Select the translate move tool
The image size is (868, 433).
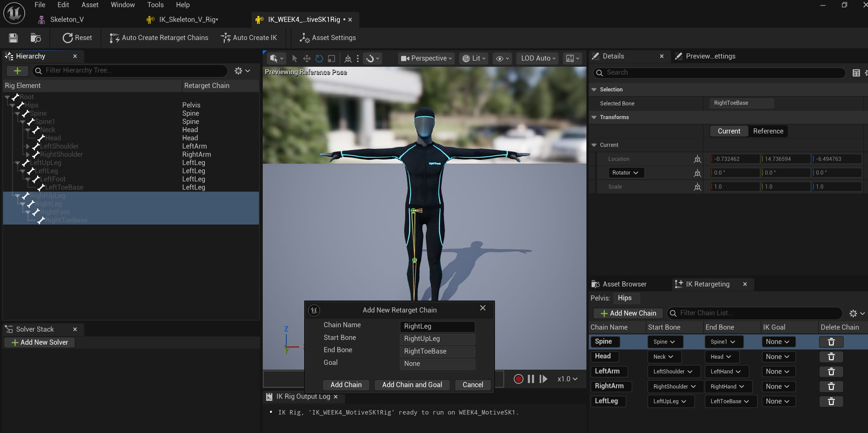(x=307, y=59)
